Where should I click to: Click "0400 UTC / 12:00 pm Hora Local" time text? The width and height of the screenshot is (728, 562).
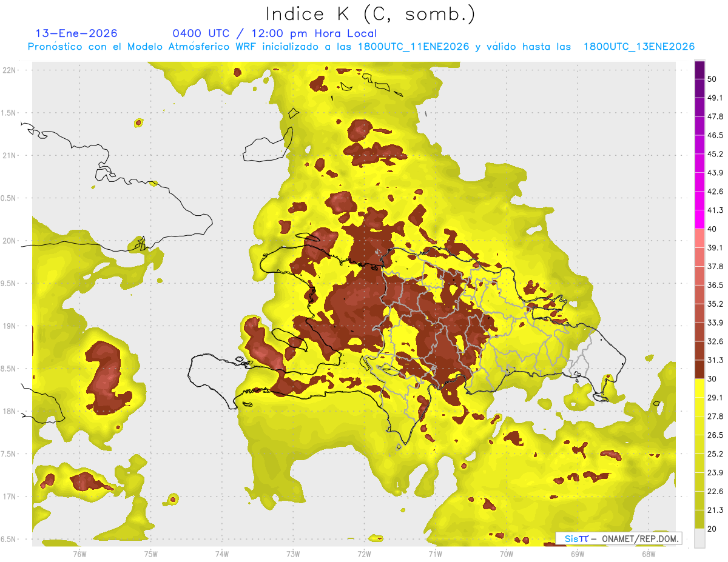point(274,33)
